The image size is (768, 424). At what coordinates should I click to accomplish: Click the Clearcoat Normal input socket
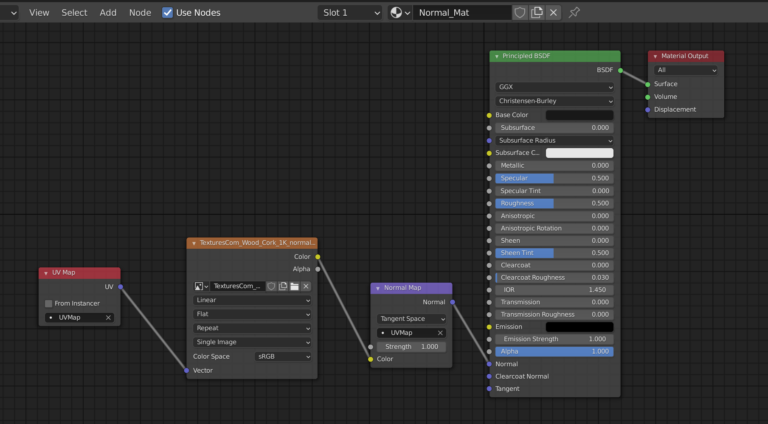tap(489, 377)
